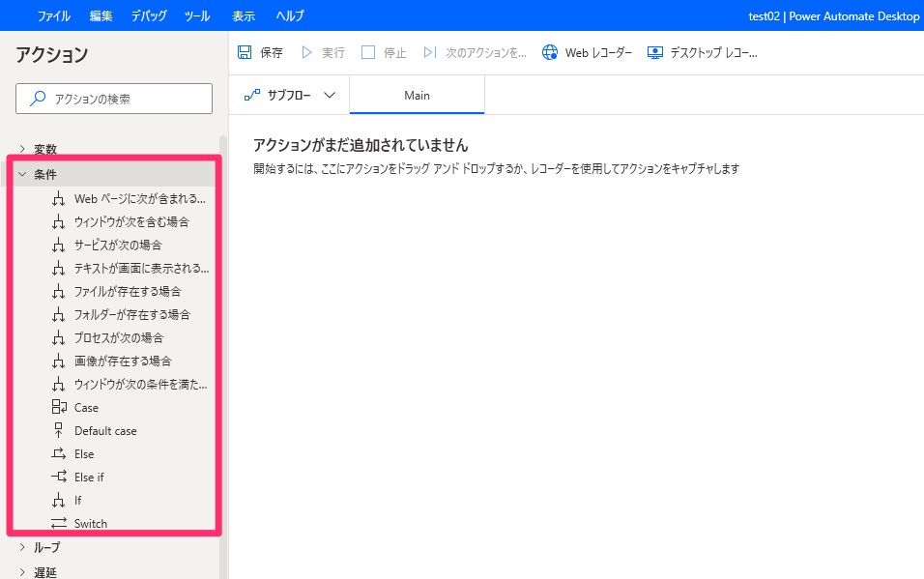Image resolution: width=924 pixels, height=579 pixels.
Task: Open the ツール menu
Action: pyautogui.click(x=197, y=15)
